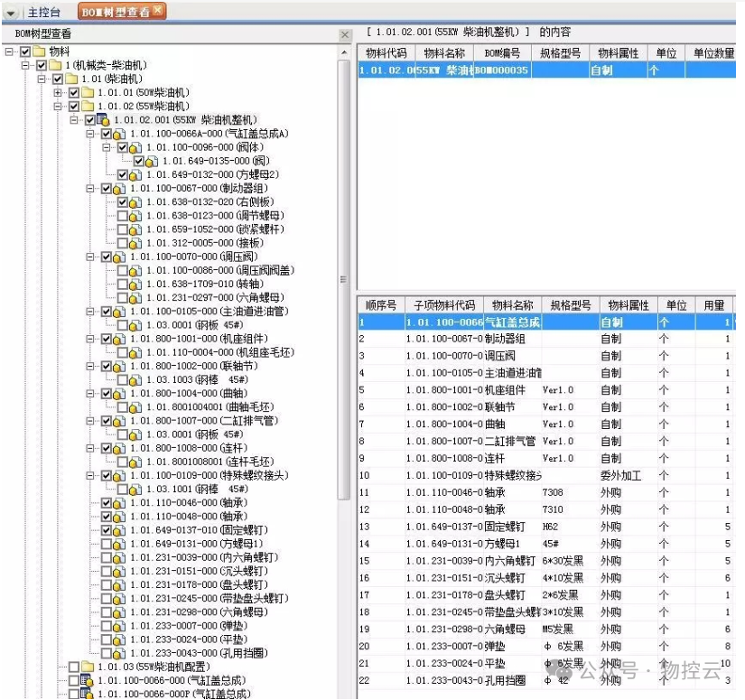Screen dimensions: 745x700
Task: Switch to the 主控台 tab
Action: pos(43,12)
